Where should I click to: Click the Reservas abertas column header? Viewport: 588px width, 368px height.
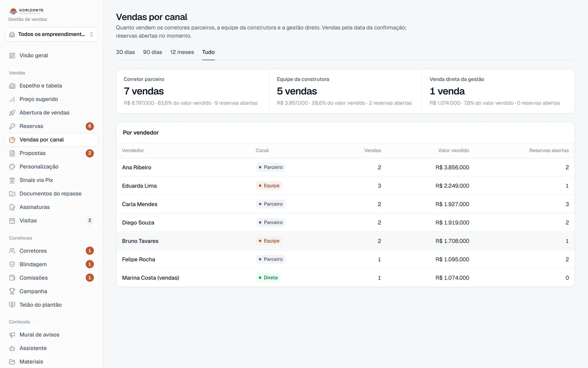(549, 150)
